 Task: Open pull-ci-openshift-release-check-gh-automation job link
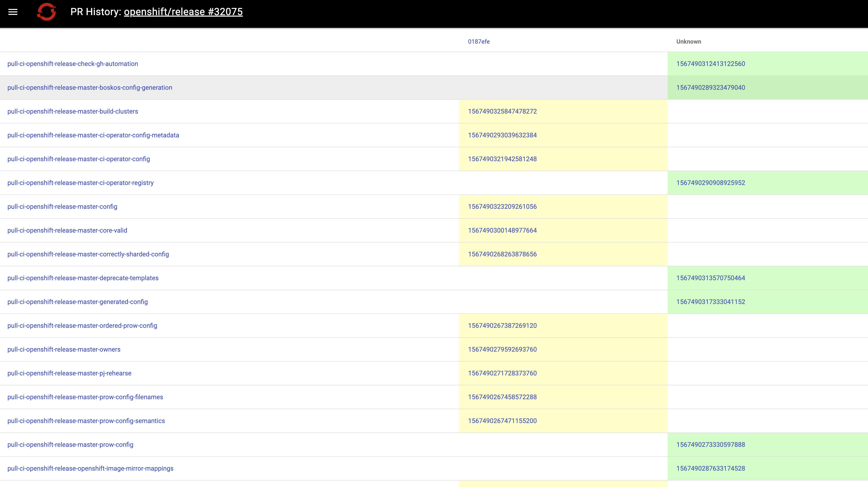(72, 64)
